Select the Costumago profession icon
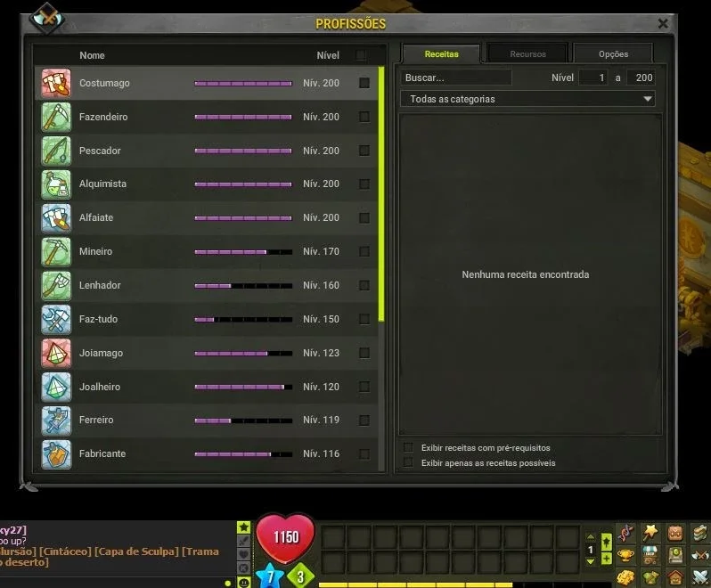The height and width of the screenshot is (588, 711). 56,83
